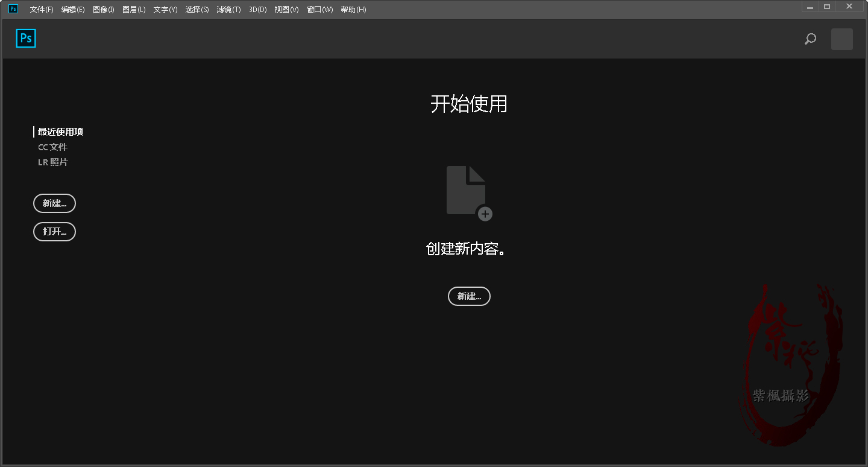Click the 打开... button to open a file
This screenshot has width=868, height=467.
pos(54,232)
